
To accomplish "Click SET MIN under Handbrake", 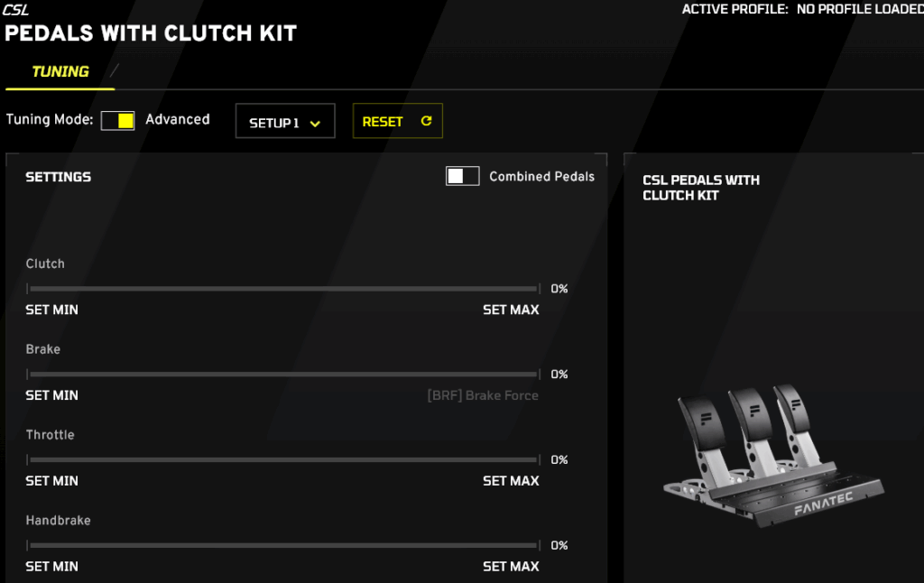I will tap(51, 567).
